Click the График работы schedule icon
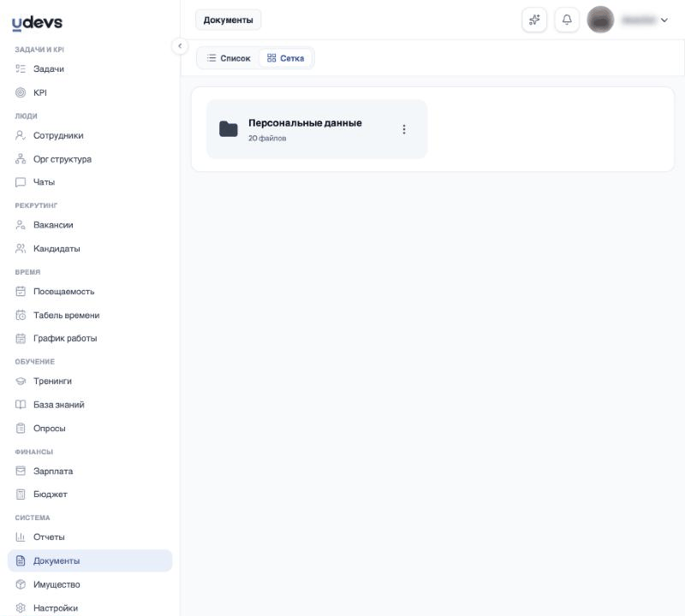Viewport: 685px width, 616px height. tap(21, 338)
